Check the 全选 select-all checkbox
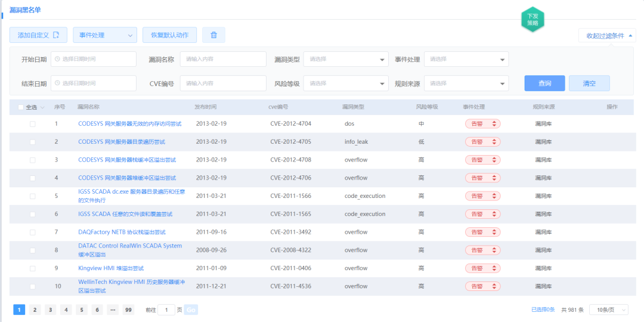Image resolution: width=644 pixels, height=322 pixels. pyautogui.click(x=21, y=107)
